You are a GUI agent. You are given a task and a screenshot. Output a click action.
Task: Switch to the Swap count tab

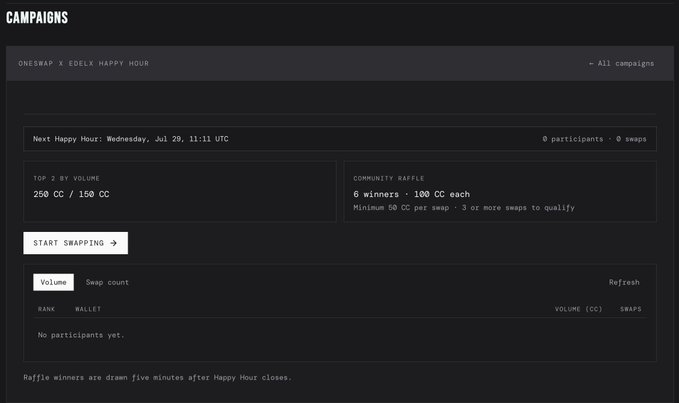[107, 282]
